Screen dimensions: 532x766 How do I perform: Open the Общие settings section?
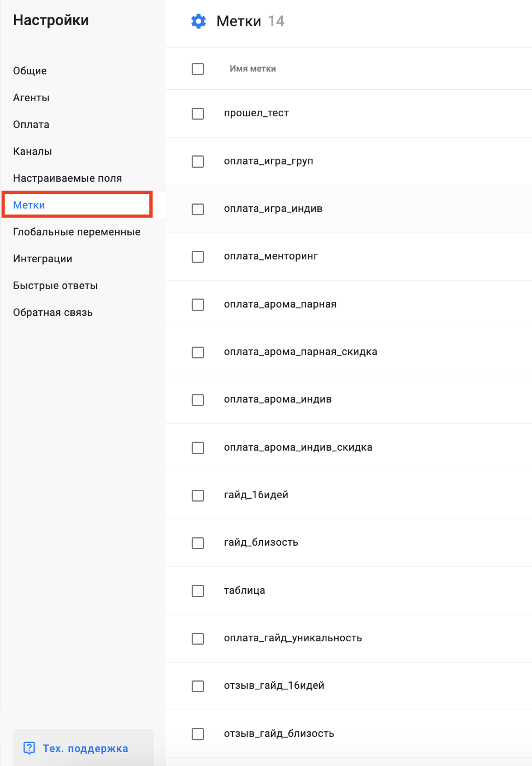[x=30, y=71]
